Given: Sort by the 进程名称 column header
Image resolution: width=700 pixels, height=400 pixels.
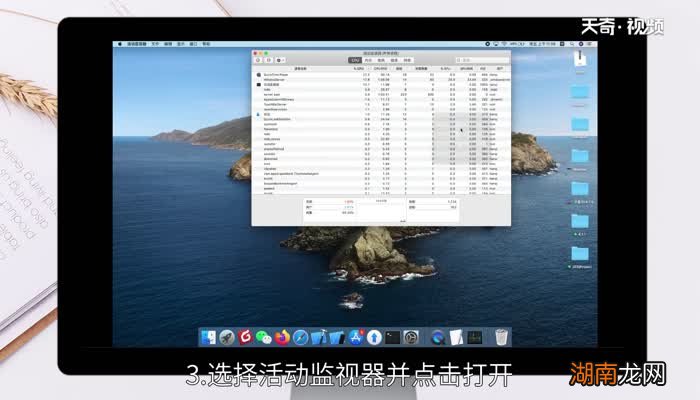Looking at the screenshot, I should (300, 68).
